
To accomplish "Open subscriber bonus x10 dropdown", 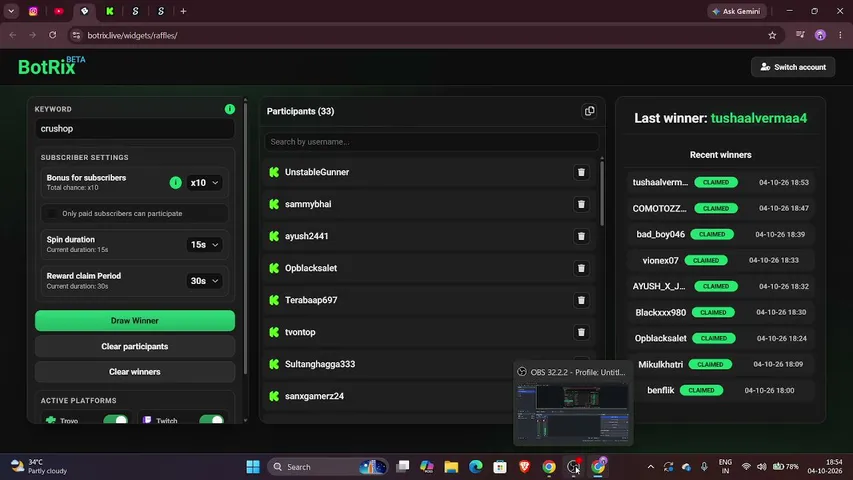I will click(x=205, y=183).
